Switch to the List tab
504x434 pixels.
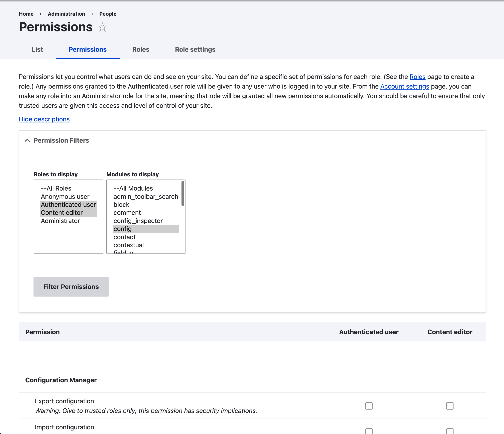point(37,49)
